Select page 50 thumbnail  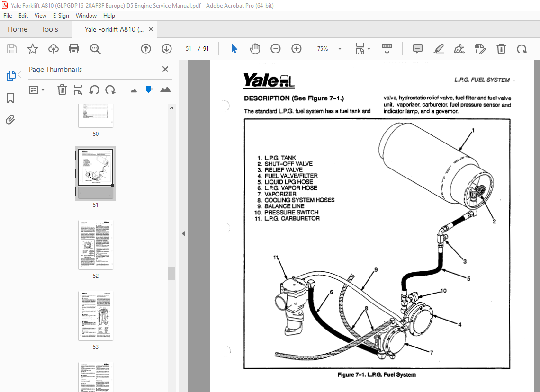[96, 116]
